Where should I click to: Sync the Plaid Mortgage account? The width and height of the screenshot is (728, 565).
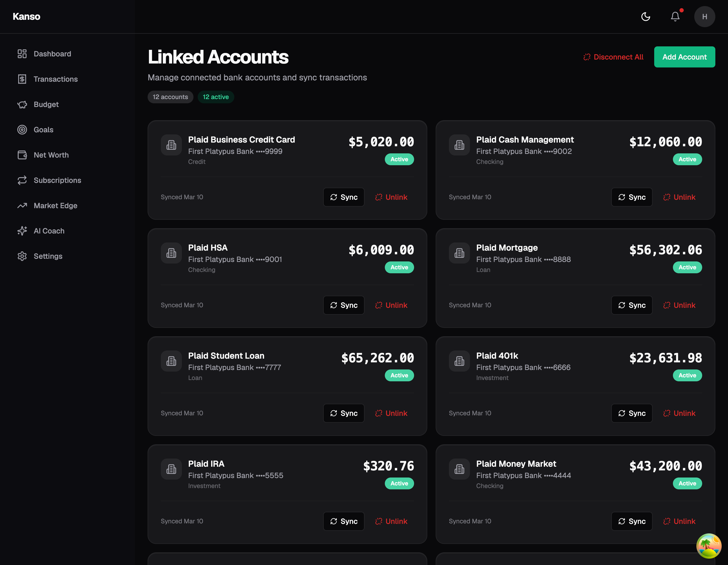[632, 305]
